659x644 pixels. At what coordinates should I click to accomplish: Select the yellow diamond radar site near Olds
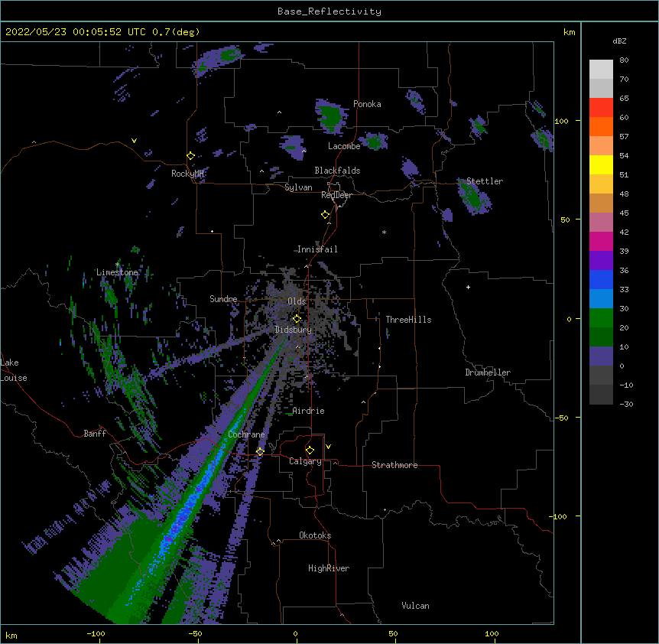click(297, 319)
